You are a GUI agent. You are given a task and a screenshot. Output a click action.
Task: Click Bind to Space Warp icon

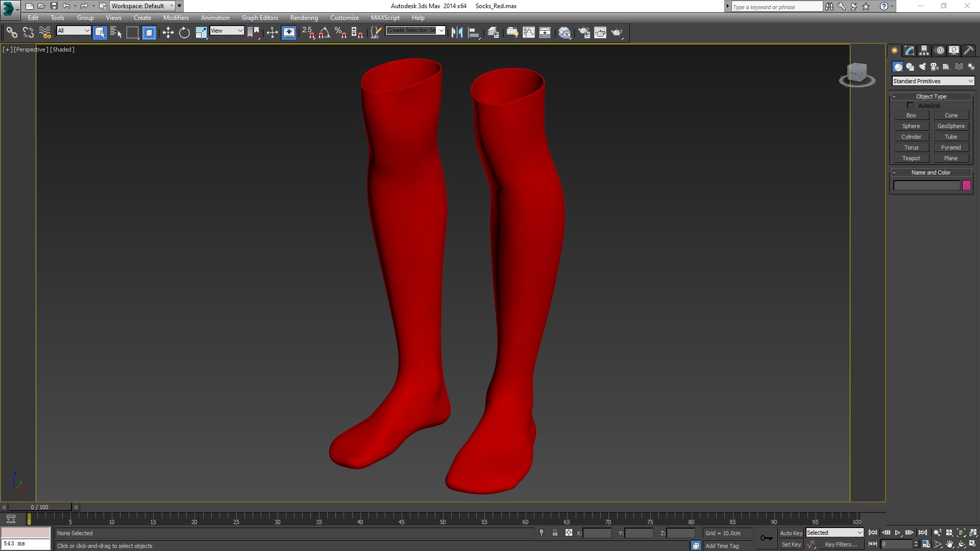pyautogui.click(x=45, y=33)
